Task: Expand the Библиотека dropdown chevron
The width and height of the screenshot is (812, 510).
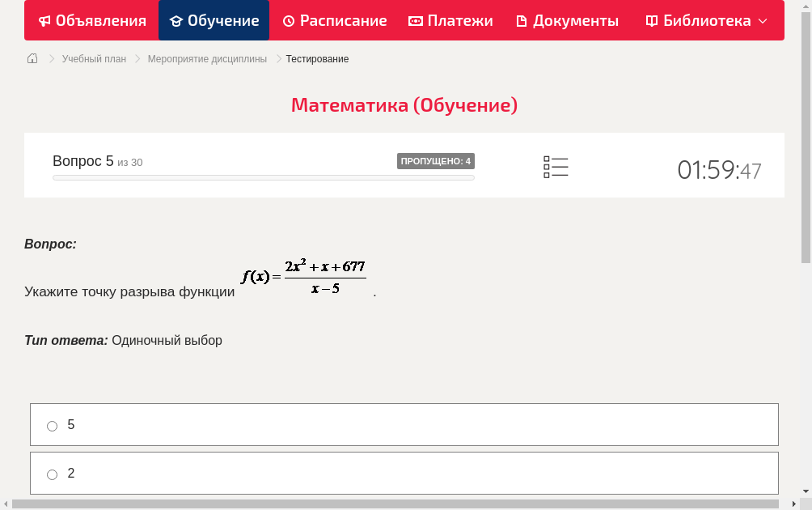Action: click(762, 21)
